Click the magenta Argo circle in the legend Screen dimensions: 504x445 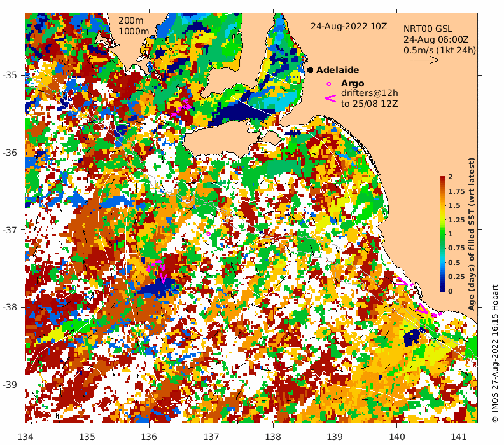(328, 84)
